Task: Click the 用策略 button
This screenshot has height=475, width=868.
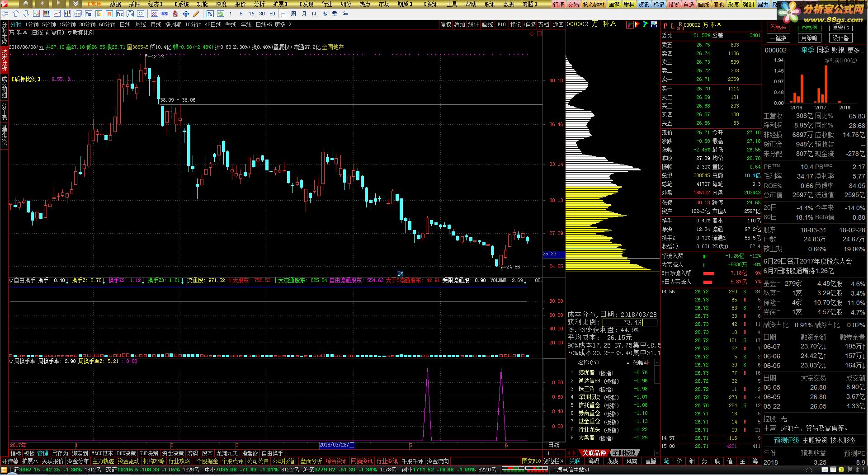Action: point(809,38)
